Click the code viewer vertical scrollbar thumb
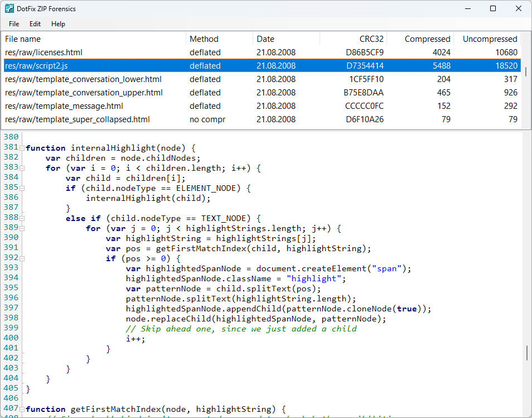The image size is (532, 418). (x=527, y=353)
